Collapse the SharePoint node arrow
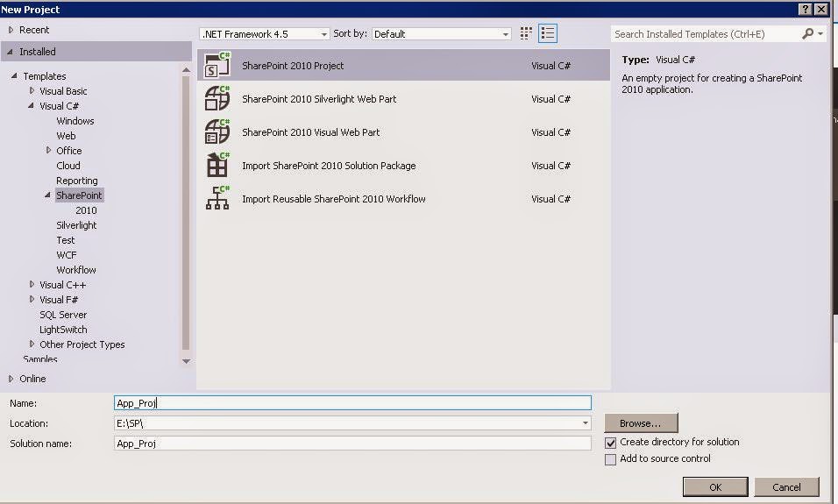Image resolution: width=838 pixels, height=504 pixels. click(x=47, y=195)
